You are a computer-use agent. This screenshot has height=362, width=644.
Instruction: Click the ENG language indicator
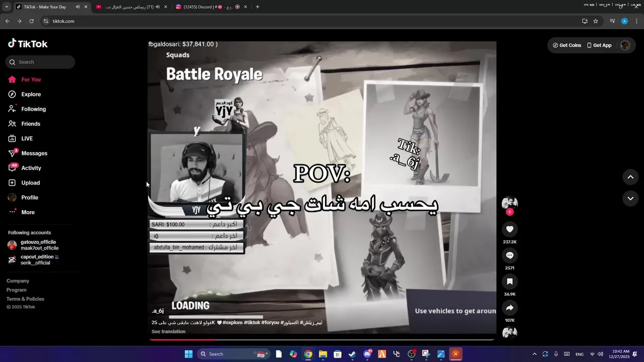pyautogui.click(x=580, y=354)
